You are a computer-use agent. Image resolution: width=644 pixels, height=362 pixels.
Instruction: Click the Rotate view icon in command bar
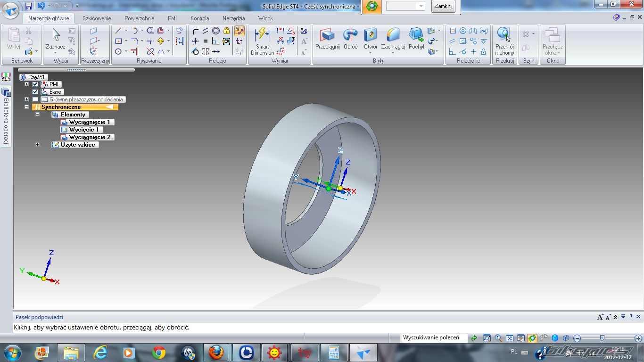[372, 7]
